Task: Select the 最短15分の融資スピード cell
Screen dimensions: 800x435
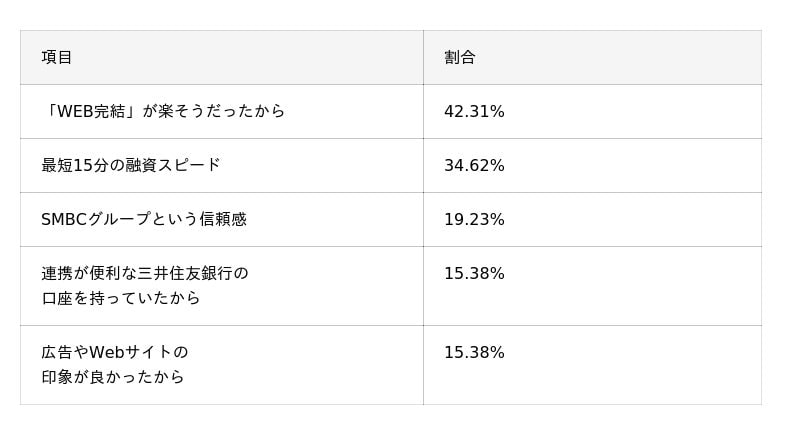Action: tap(131, 165)
